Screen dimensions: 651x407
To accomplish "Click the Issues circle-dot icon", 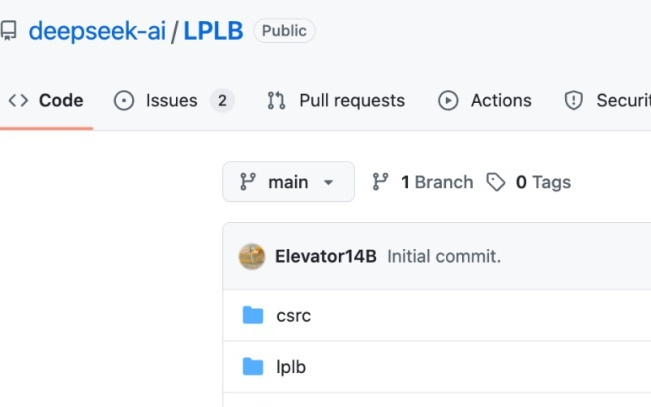I will click(124, 100).
